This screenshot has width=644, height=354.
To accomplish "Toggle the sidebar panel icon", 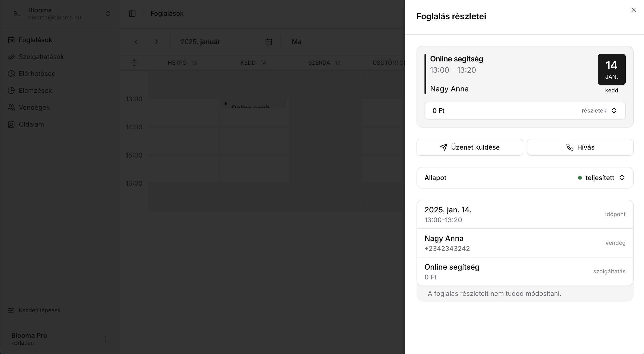I will 132,14.
